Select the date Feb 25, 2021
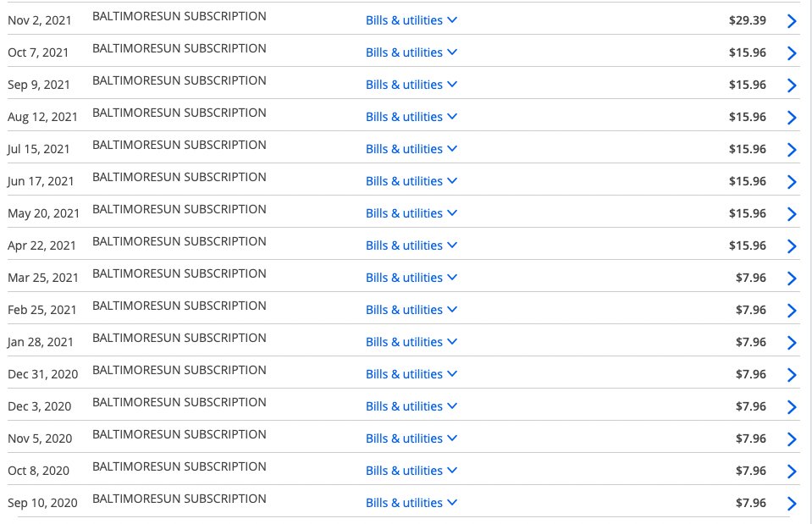The width and height of the screenshot is (812, 524). 42,310
